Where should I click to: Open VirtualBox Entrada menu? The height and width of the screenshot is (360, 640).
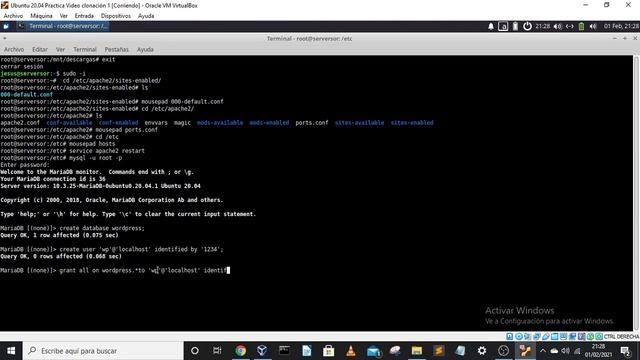[x=84, y=16]
